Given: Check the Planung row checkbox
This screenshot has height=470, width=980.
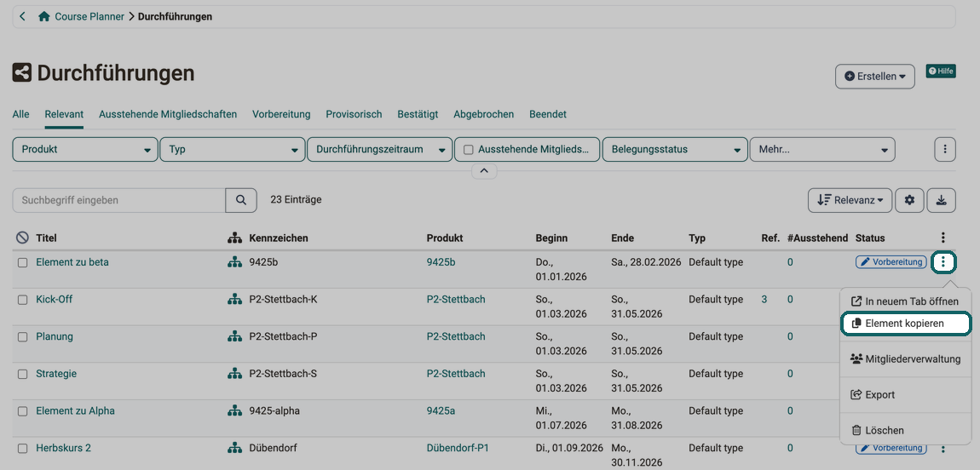Looking at the screenshot, I should [22, 337].
